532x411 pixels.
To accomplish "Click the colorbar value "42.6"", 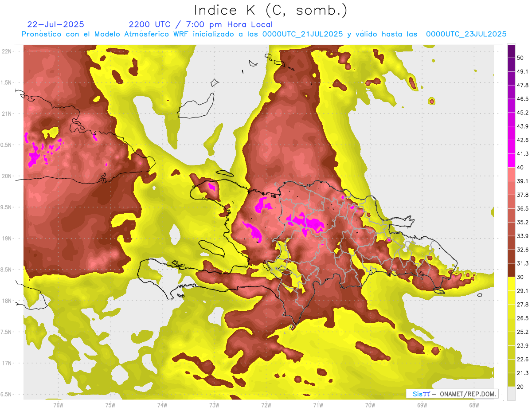I will [x=523, y=140].
